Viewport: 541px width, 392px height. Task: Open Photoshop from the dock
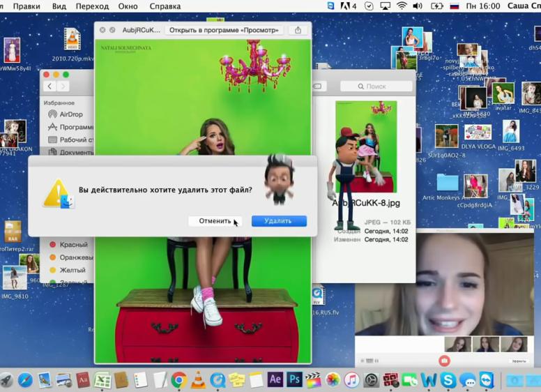point(294,379)
